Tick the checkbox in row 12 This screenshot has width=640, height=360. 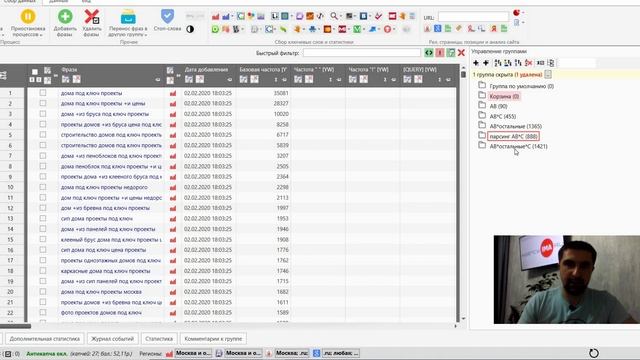point(43,208)
